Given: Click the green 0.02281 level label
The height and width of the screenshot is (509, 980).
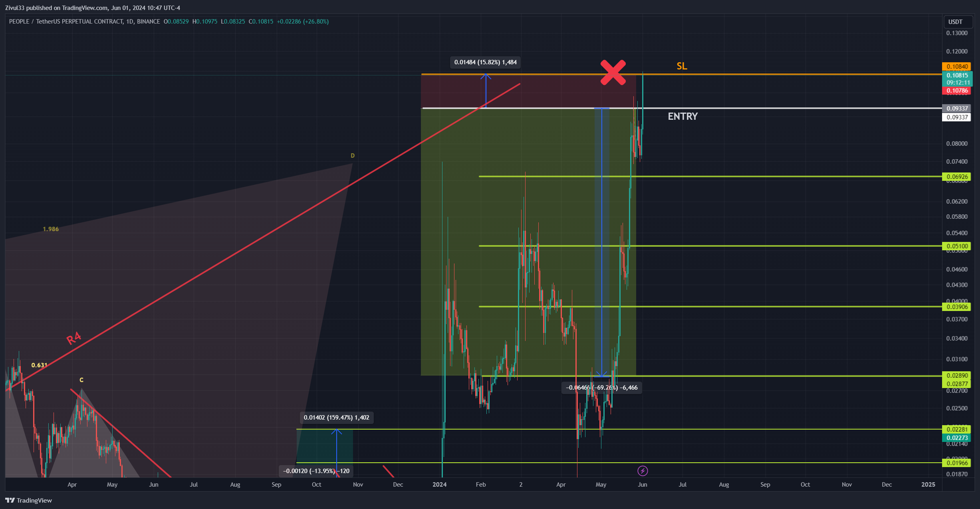Looking at the screenshot, I should pos(957,429).
